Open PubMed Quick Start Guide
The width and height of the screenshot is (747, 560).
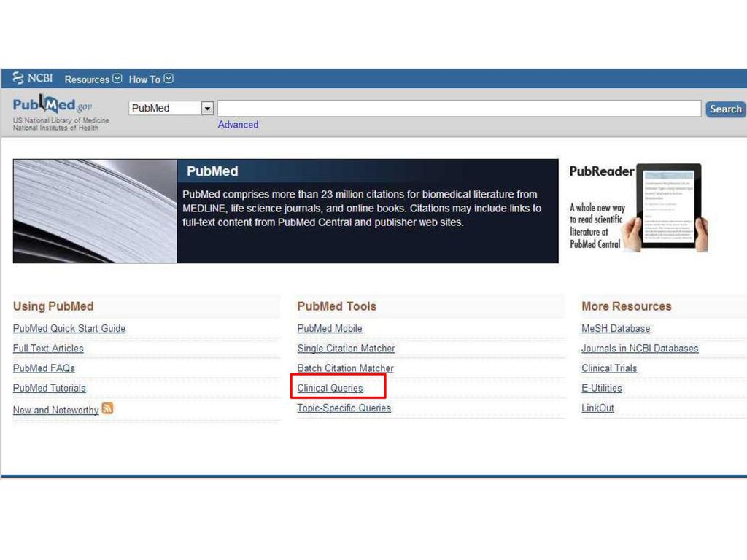click(x=69, y=329)
